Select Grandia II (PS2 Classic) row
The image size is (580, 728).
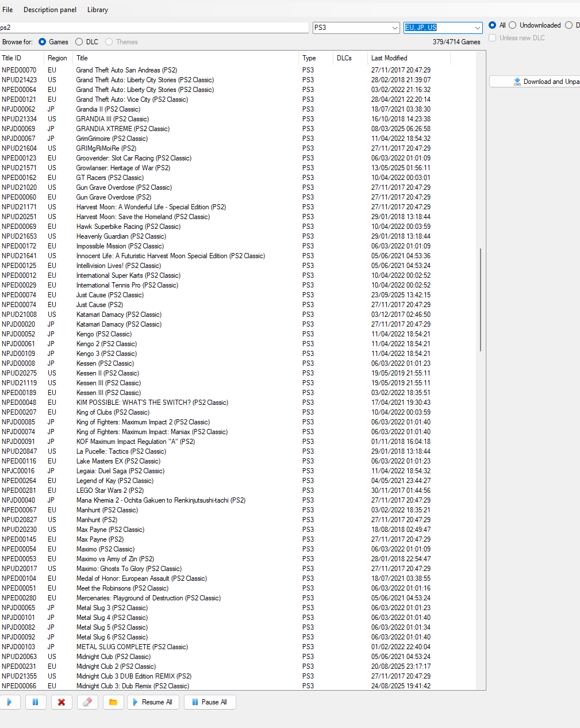point(239,109)
